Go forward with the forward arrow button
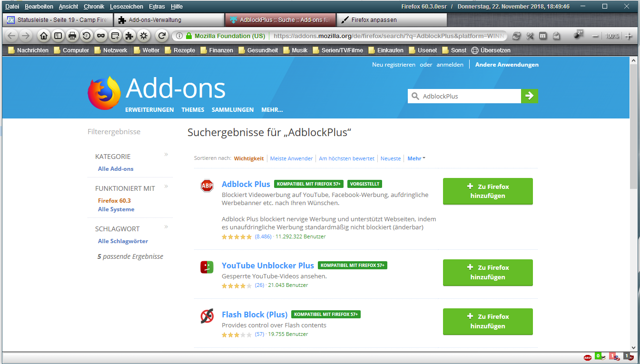The width and height of the screenshot is (640, 364). pos(26,36)
